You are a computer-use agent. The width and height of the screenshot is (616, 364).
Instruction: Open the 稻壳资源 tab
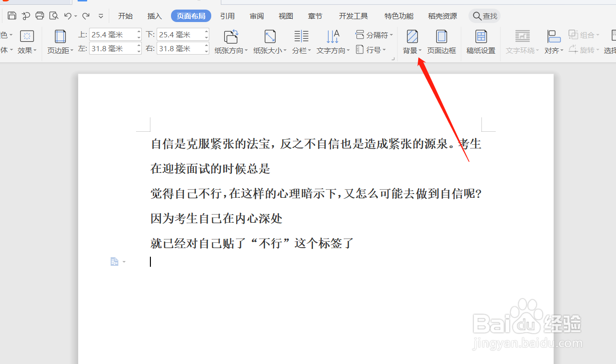tap(443, 16)
